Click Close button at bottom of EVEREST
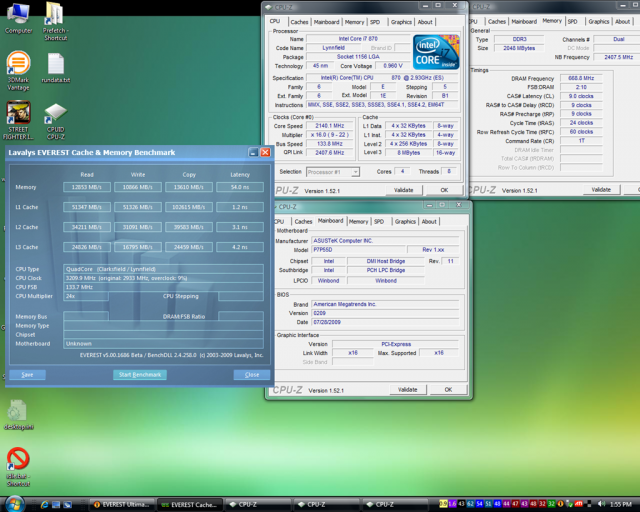 tap(252, 375)
